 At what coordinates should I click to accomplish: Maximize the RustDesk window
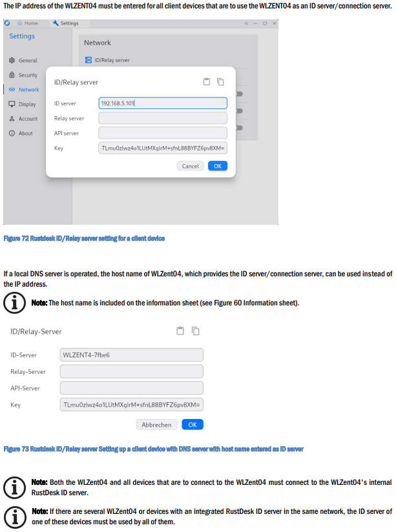pos(266,23)
